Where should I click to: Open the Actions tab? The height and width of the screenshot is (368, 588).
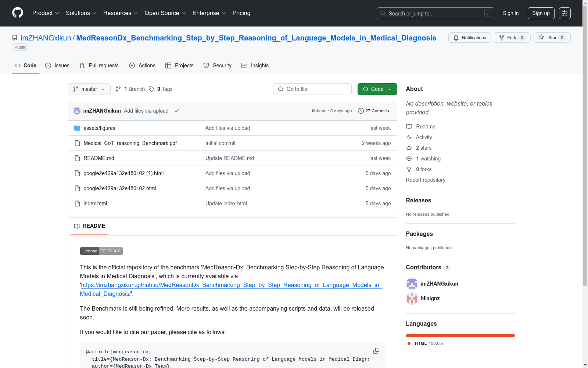coord(142,66)
